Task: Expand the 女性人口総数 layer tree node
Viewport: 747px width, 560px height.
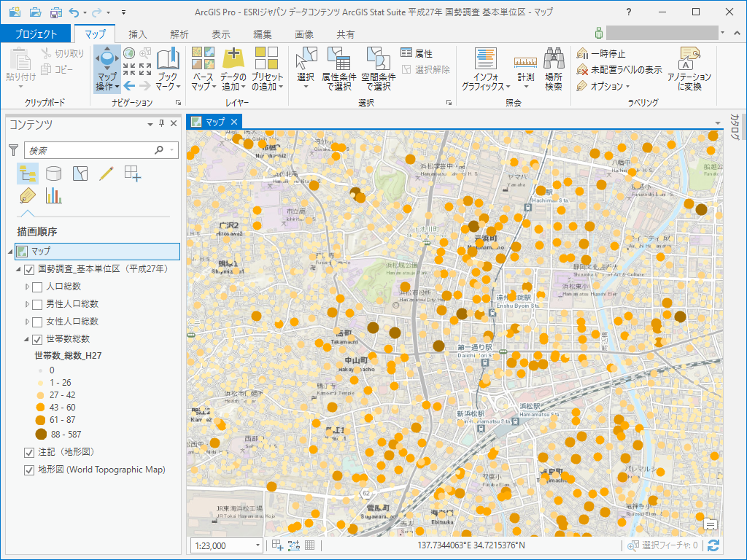Action: point(28,322)
